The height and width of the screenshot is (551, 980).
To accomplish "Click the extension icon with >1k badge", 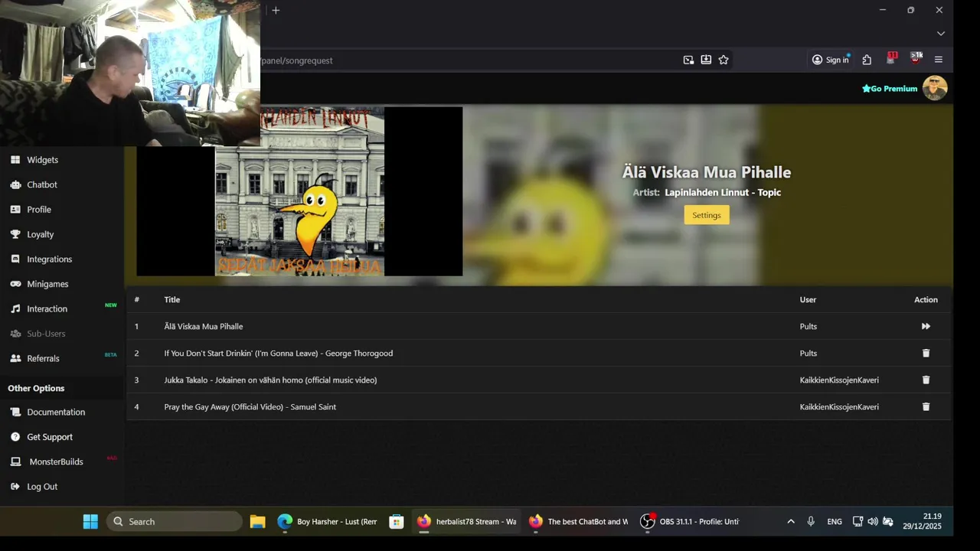I will tap(916, 59).
